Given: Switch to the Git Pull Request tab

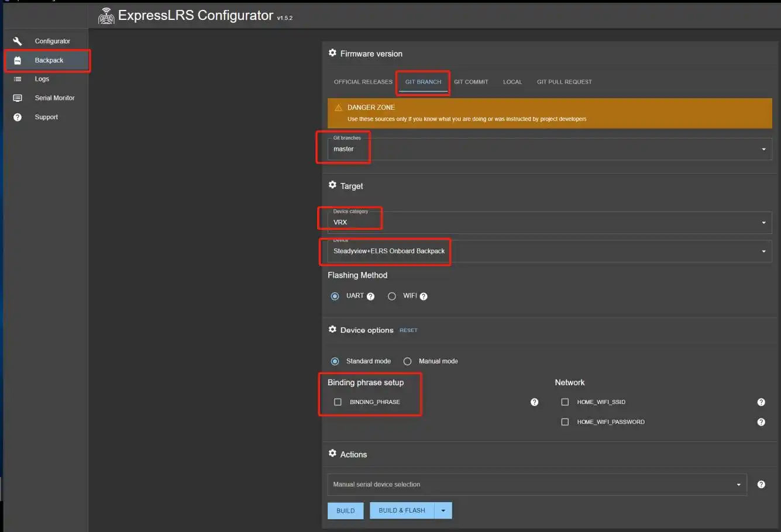Looking at the screenshot, I should [x=564, y=82].
